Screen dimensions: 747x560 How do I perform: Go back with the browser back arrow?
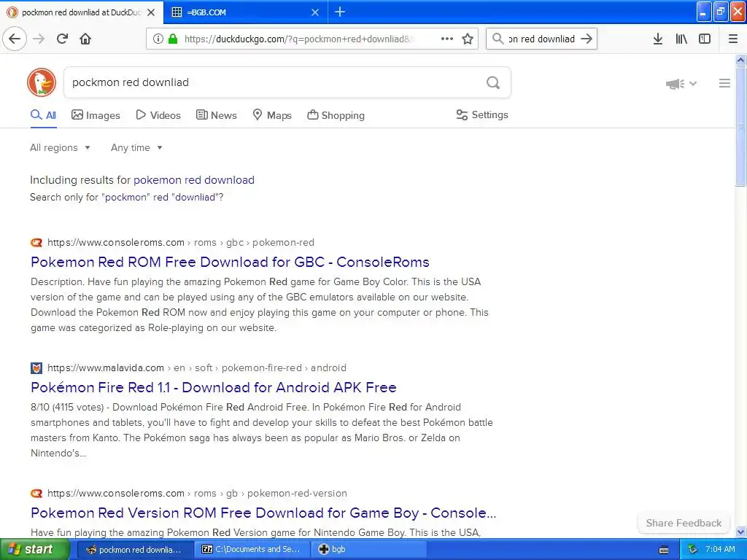(x=15, y=39)
